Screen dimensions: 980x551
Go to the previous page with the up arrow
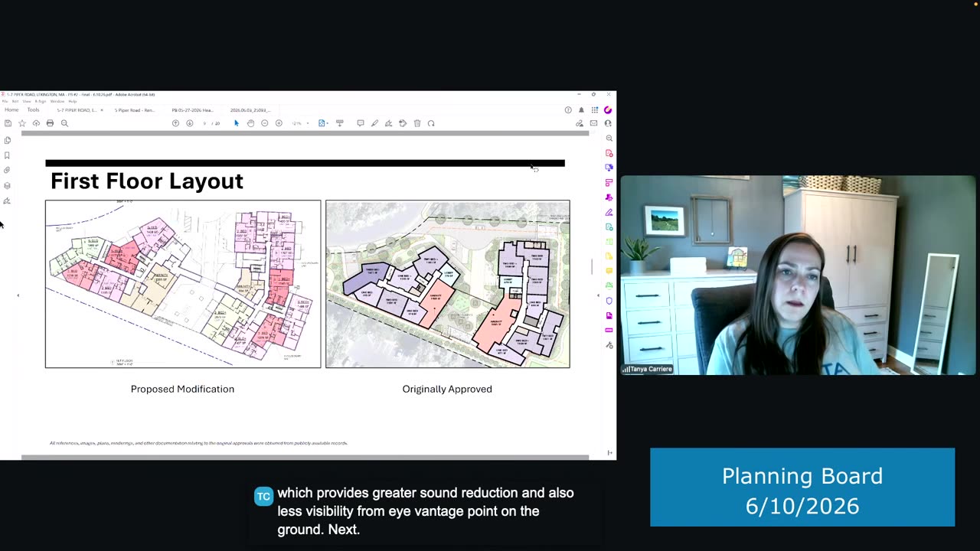tap(175, 123)
